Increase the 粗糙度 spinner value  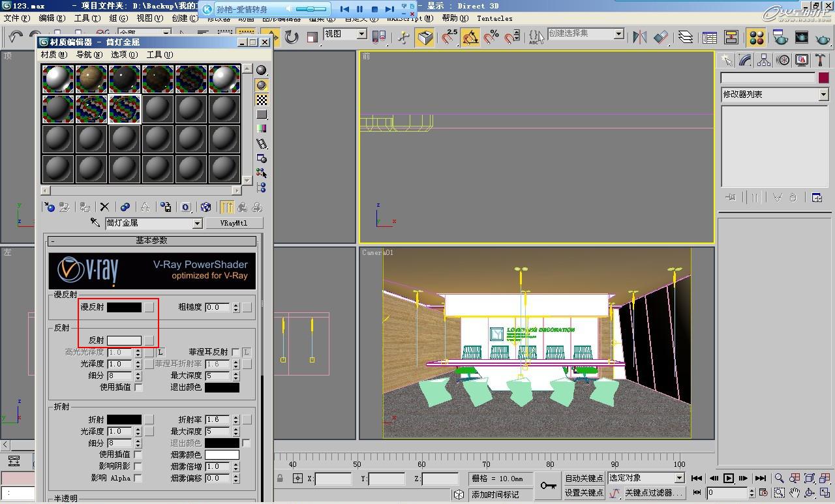click(236, 304)
